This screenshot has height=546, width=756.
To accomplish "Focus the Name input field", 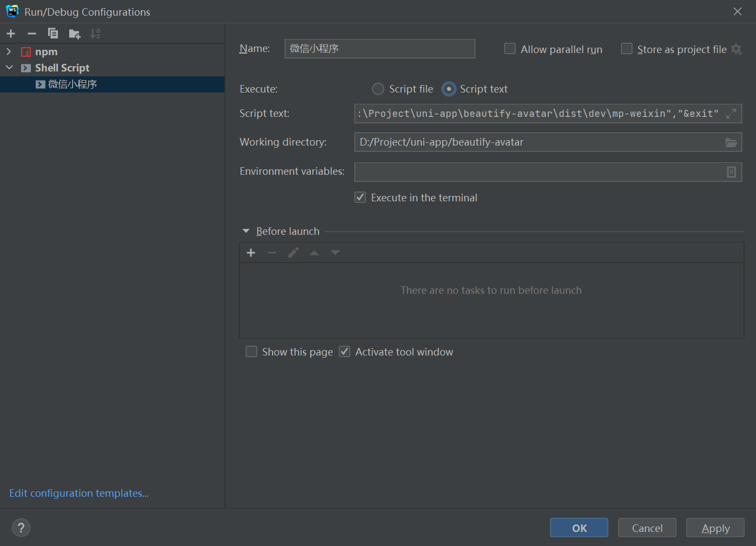I will 380,49.
